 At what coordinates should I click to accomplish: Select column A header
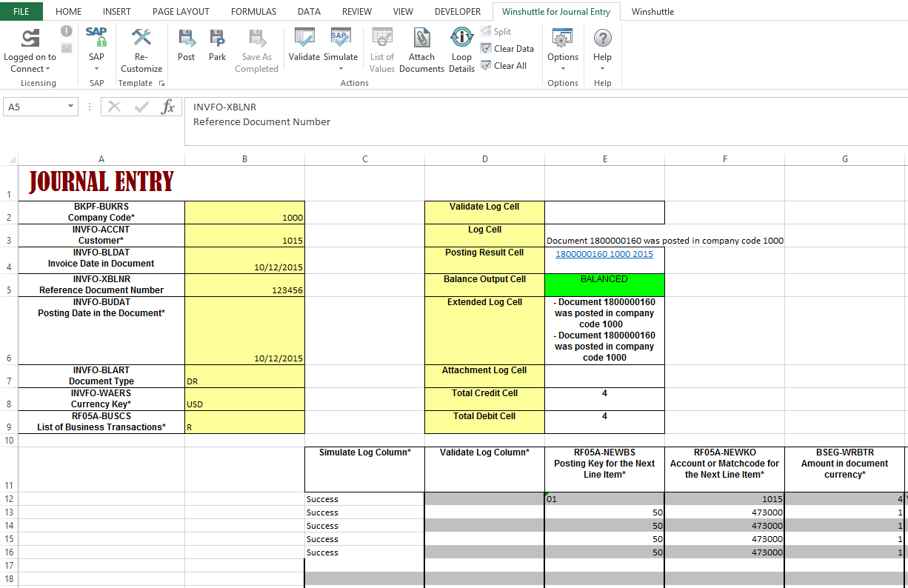coord(101,158)
